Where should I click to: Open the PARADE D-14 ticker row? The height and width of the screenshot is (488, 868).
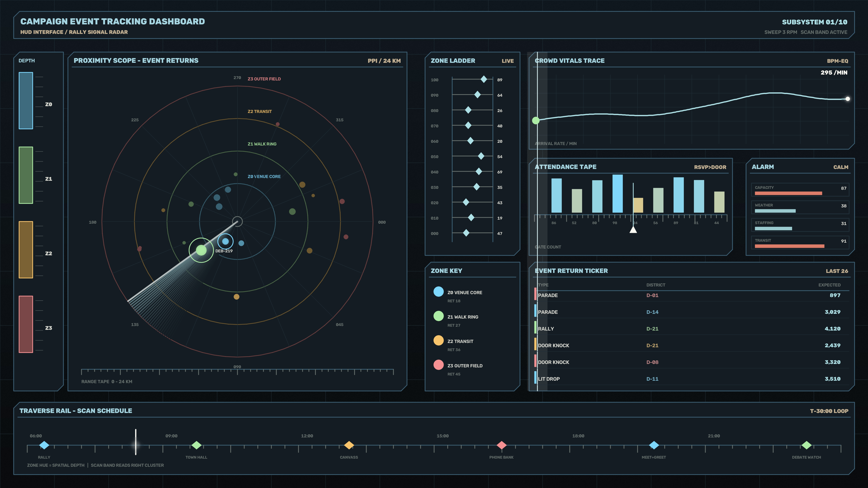(x=692, y=312)
